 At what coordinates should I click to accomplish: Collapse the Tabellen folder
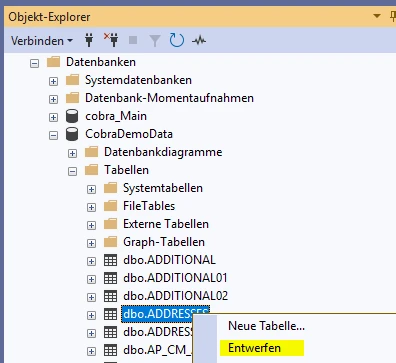coord(72,171)
